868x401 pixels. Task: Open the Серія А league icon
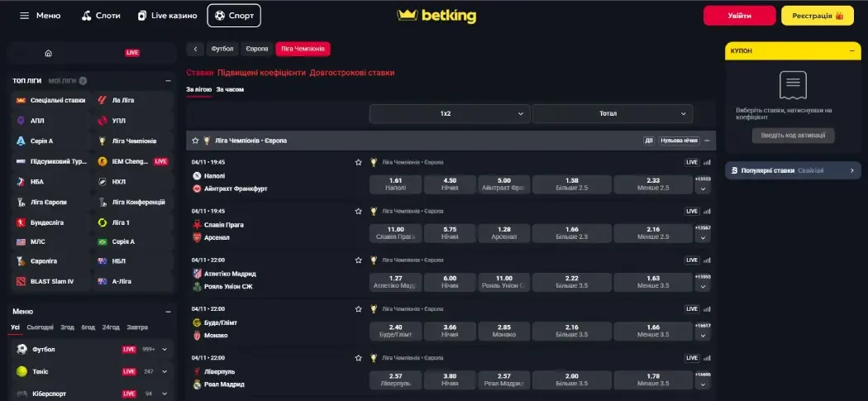tap(21, 141)
